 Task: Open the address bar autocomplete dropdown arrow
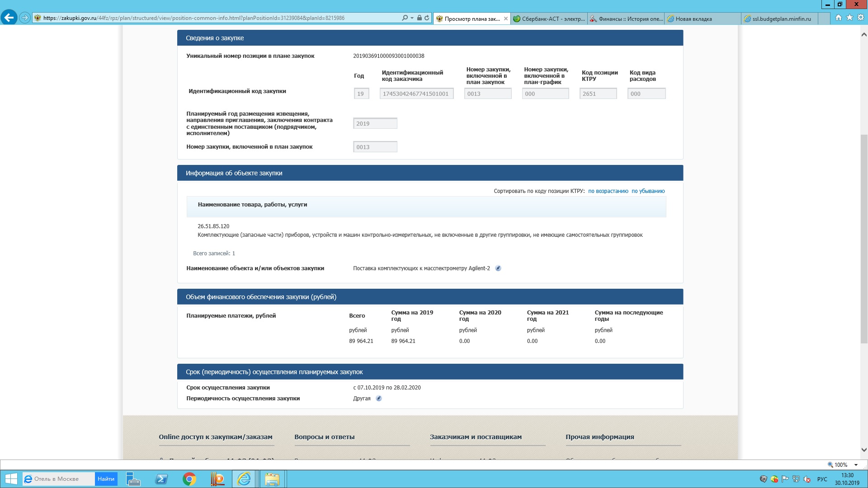point(412,18)
